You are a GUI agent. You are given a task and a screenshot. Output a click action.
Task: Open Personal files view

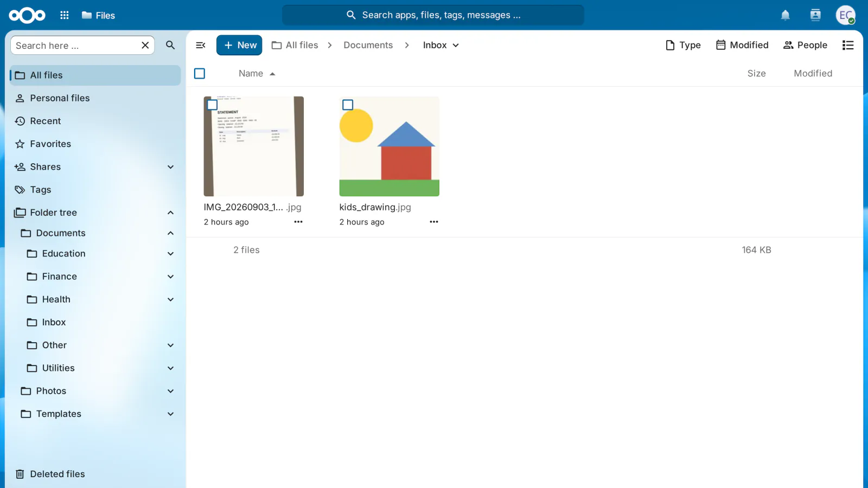(95, 98)
